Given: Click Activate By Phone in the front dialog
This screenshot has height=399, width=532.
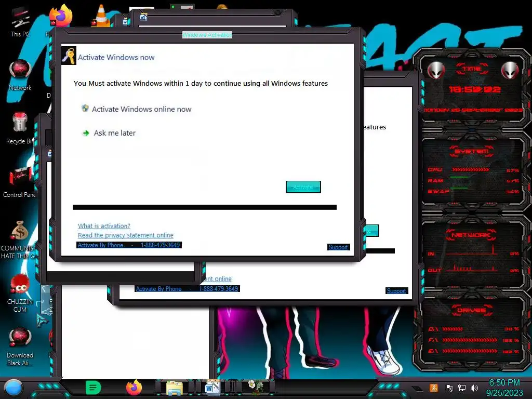Looking at the screenshot, I should pyautogui.click(x=129, y=245).
